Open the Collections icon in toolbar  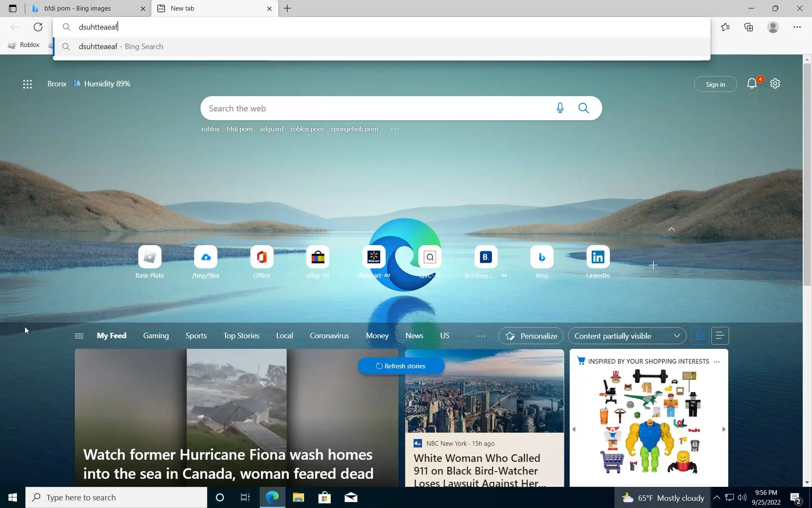(749, 27)
